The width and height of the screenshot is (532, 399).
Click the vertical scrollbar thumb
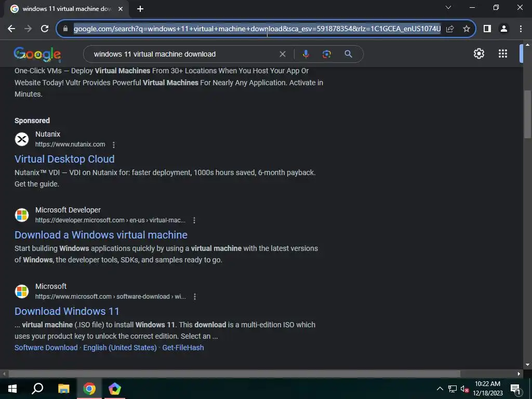(x=527, y=114)
